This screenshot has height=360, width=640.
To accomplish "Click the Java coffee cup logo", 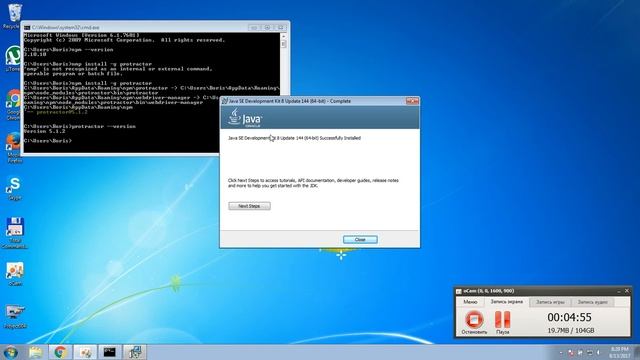I will [234, 116].
